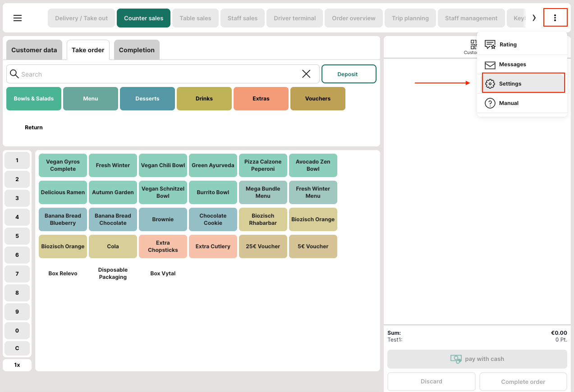Click into the Search input field

click(163, 74)
